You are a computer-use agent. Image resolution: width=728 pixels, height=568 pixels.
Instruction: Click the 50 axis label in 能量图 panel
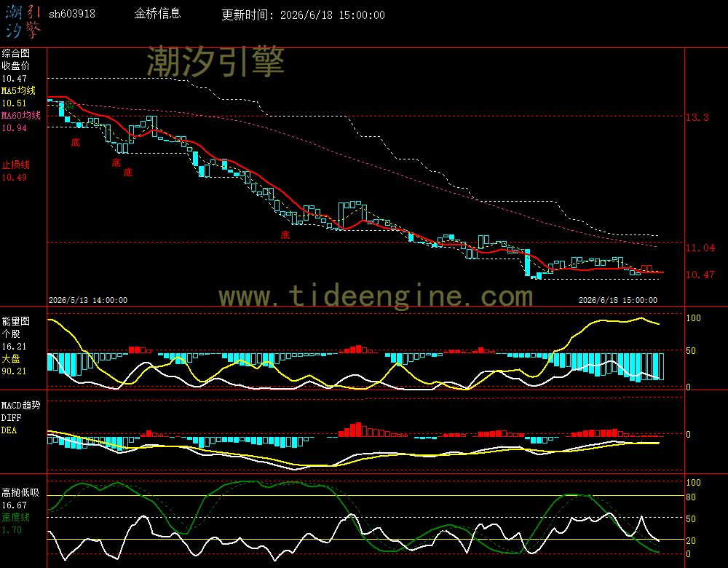click(x=691, y=351)
